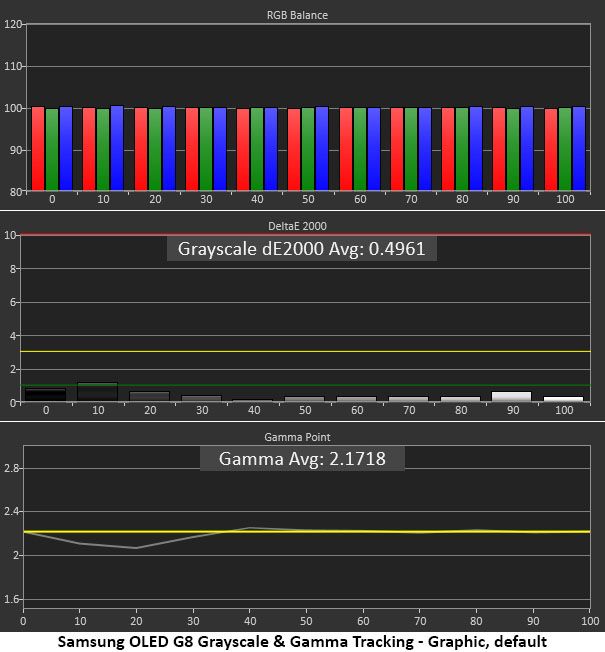This screenshot has height=652, width=605.
Task: Click the 90 label on RGB Balance vertical axis
Action: (x=16, y=150)
